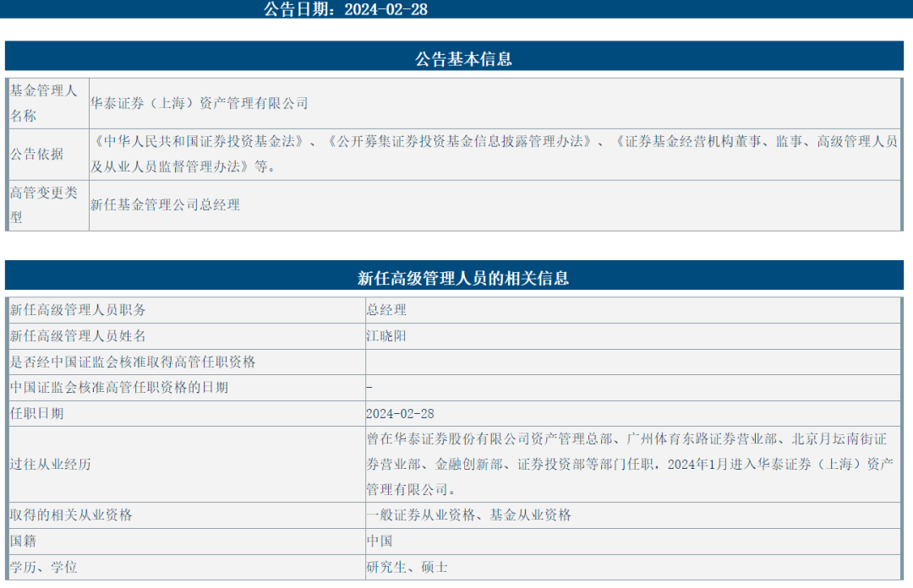Screen dimensions: 913x588
Task: Click the 任职日期 value 2024-02-28
Action: 400,414
